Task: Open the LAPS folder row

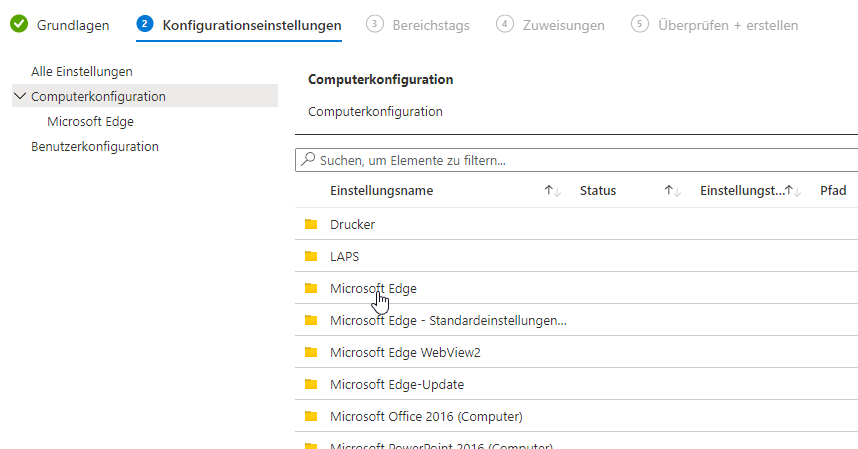Action: [x=576, y=256]
